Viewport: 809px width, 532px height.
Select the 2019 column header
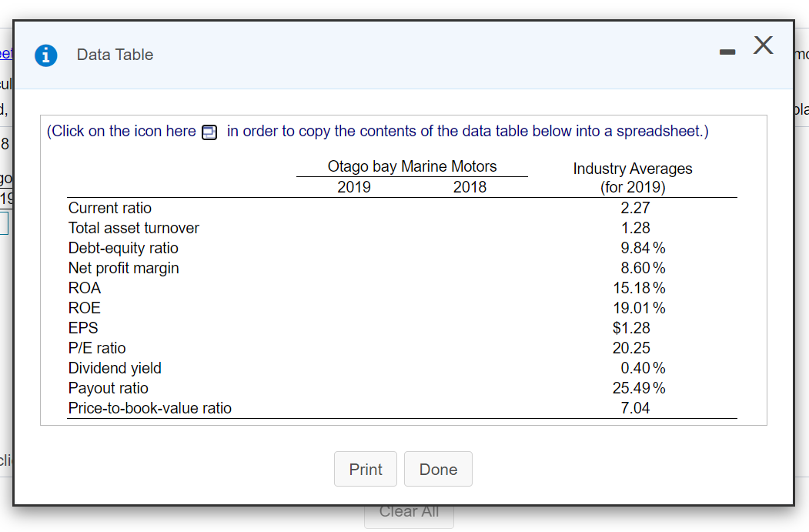click(x=354, y=187)
